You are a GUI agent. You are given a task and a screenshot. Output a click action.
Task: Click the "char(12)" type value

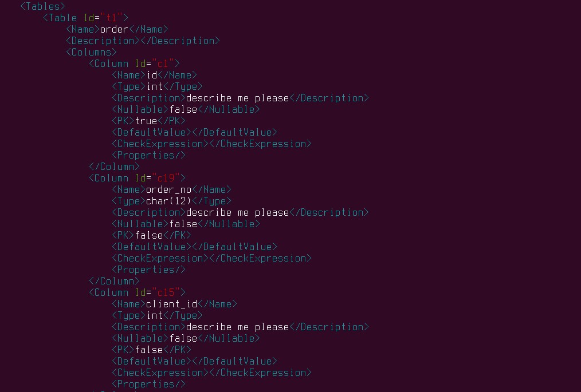168,201
